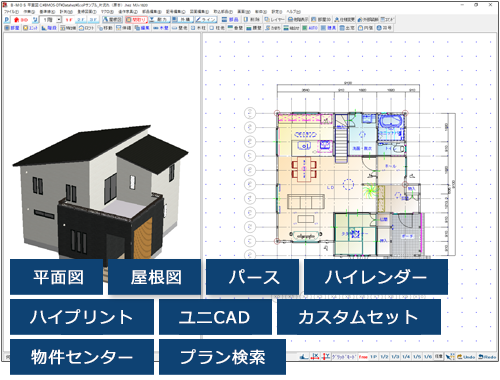Screen dimensions: 500x380
Task: Open the 仕様変更 specification change tool
Action: [345, 20]
